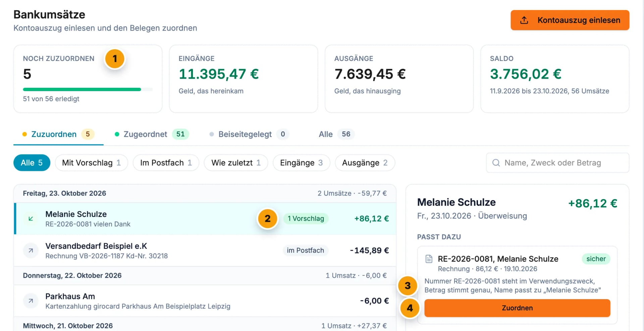Image resolution: width=644 pixels, height=331 pixels.
Task: Show only Ausgänge transactions
Action: (x=365, y=163)
